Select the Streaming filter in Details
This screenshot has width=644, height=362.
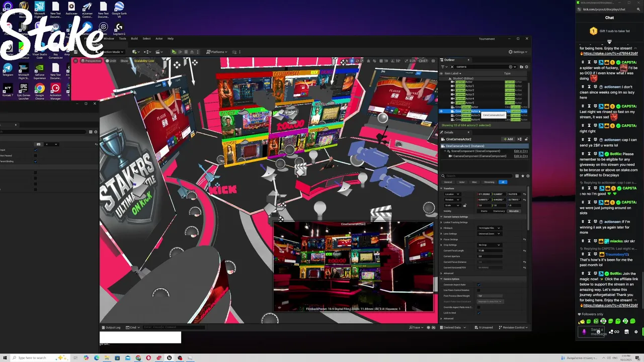[489, 182]
